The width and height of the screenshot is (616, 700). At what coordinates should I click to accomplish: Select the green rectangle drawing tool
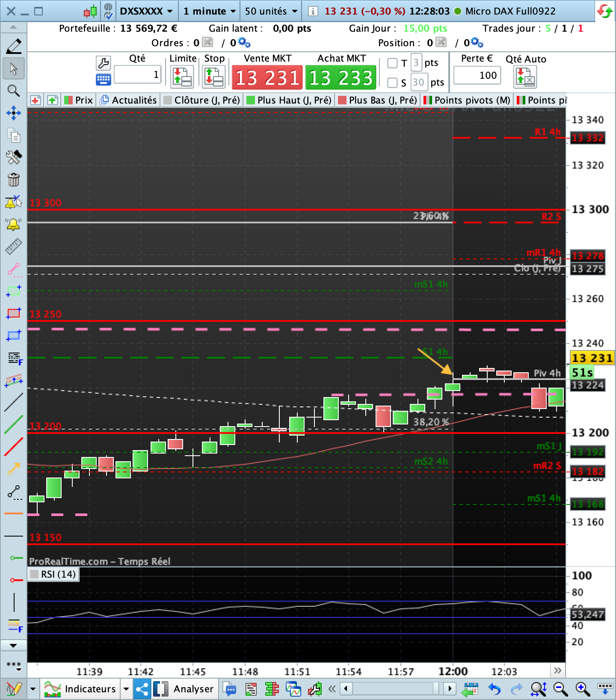14,291
